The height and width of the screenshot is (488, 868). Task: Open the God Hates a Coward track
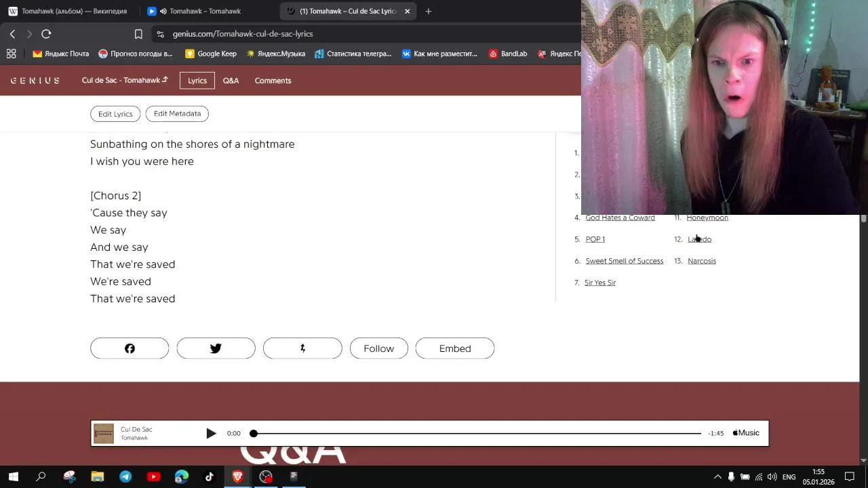point(620,218)
